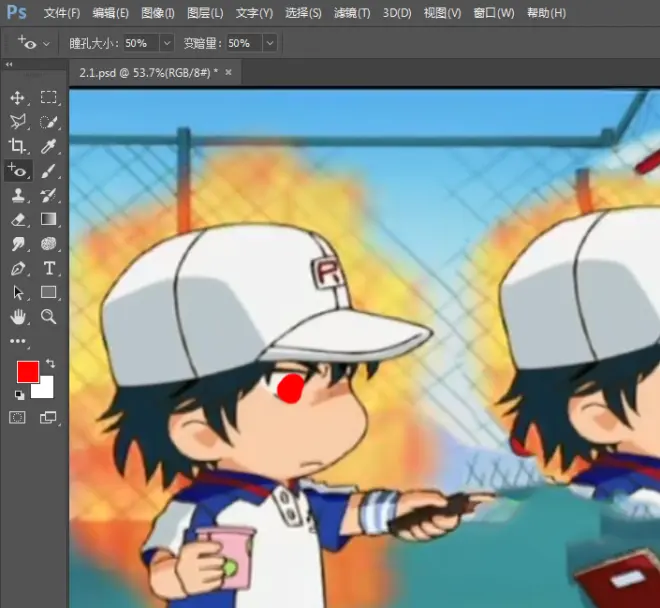Open the 文件(F) menu
Viewport: 660px width, 608px height.
(62, 13)
